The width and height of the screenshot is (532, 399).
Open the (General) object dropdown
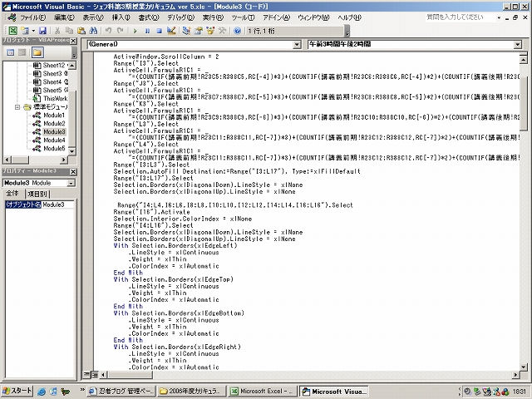coord(297,44)
